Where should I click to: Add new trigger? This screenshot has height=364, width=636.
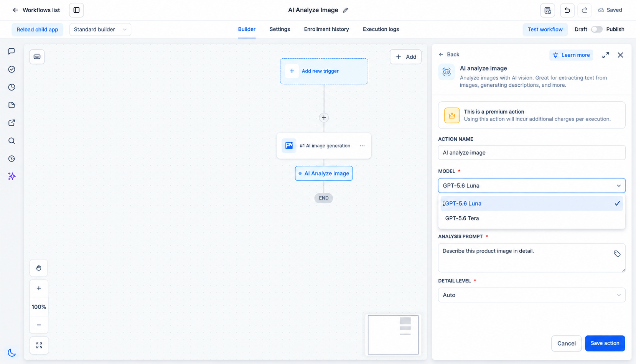pos(324,71)
